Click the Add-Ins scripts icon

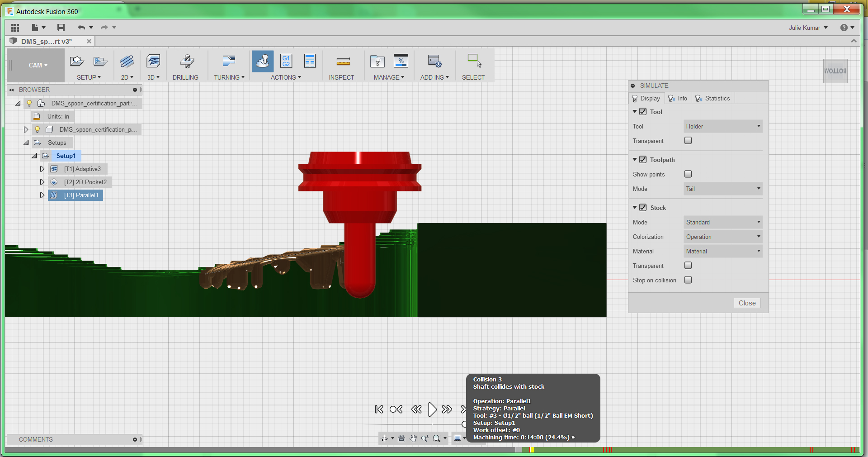point(434,61)
